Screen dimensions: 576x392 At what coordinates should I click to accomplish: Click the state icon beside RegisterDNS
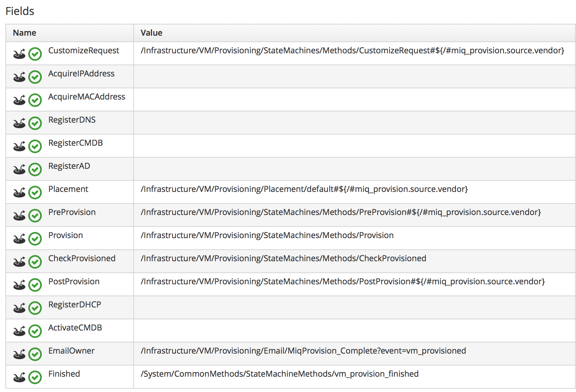(19, 123)
